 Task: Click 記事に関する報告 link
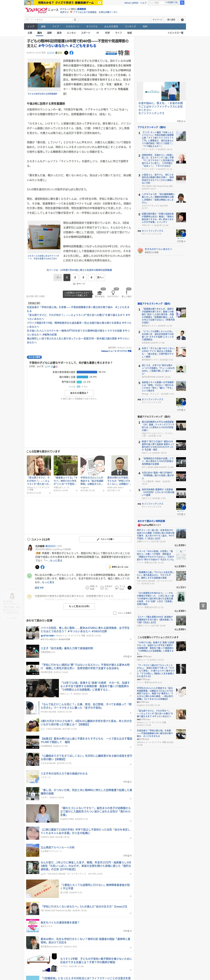(36, 296)
